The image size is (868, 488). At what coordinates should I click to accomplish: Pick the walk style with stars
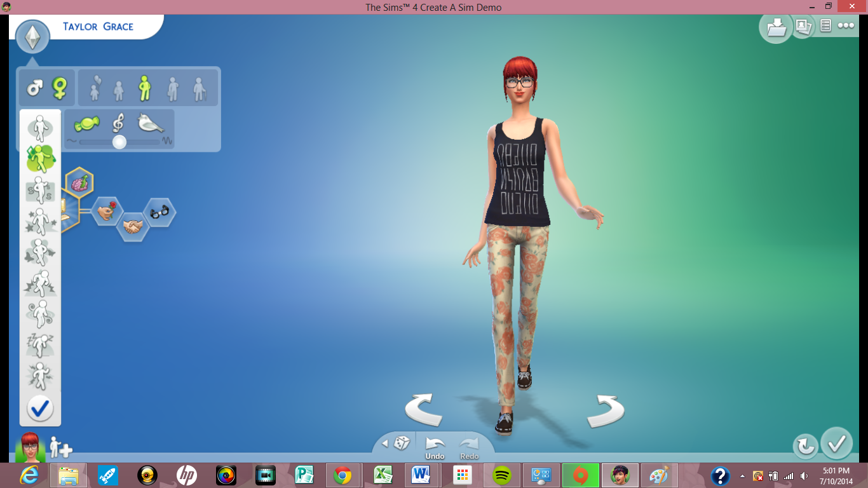40,220
